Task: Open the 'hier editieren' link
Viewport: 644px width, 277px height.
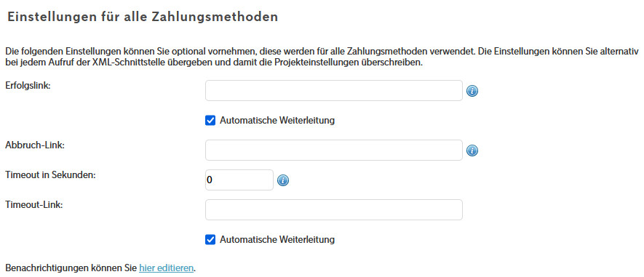Action: pyautogui.click(x=167, y=268)
